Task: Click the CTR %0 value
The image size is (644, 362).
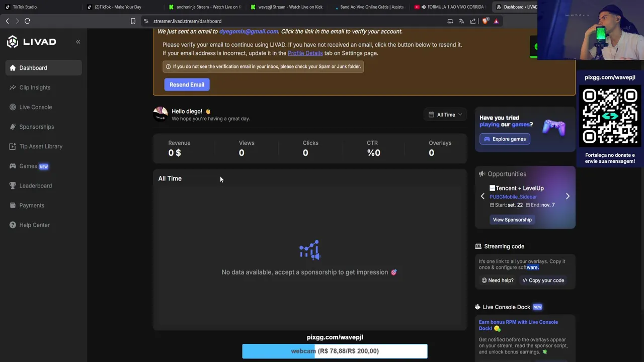Action: pyautogui.click(x=374, y=153)
